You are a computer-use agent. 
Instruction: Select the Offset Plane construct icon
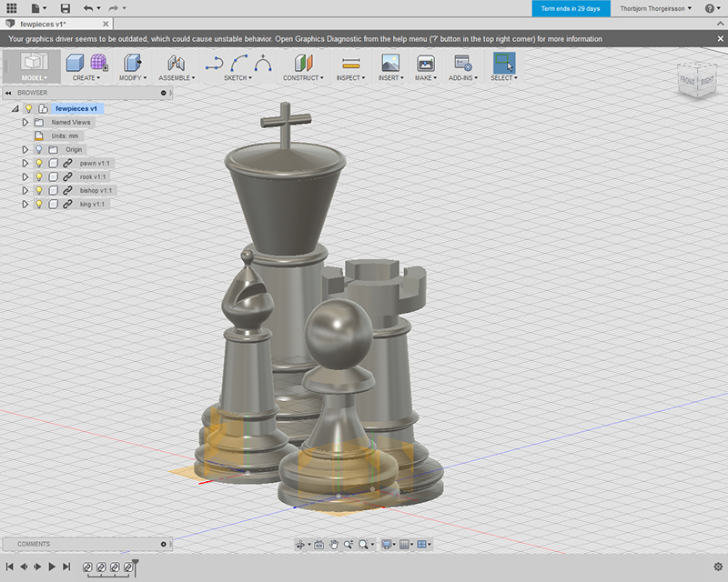click(304, 63)
